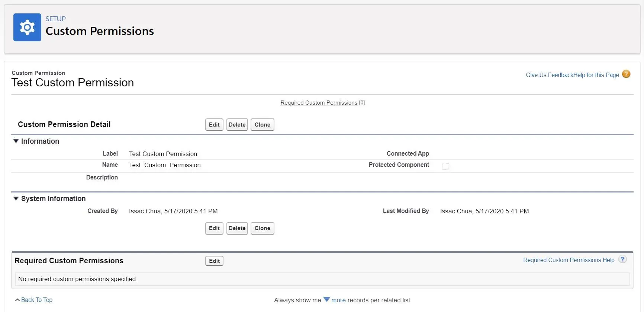Click the Required Custom Permissions section heading
Viewport: 644px width, 312px height.
69,261
